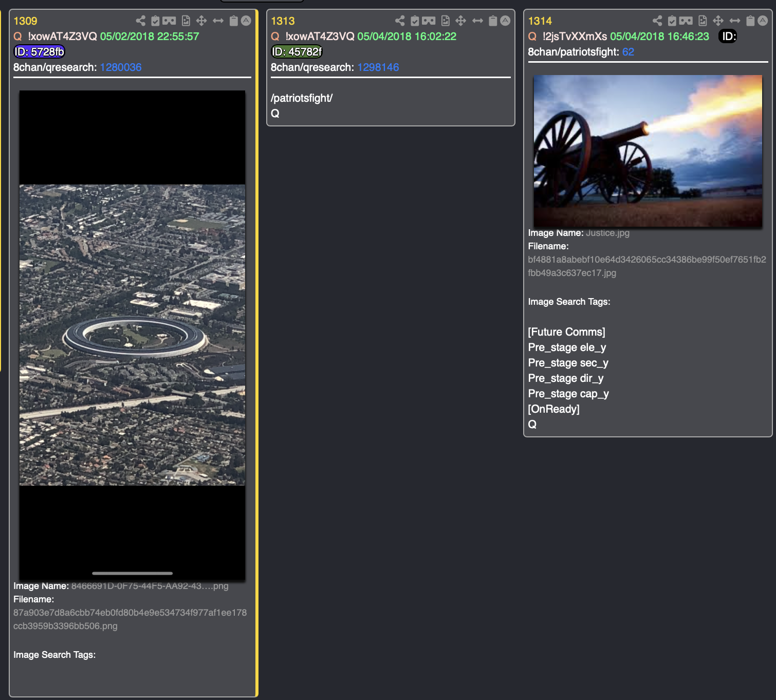Click tripcode !2jsTvXXmXs on post 1314
This screenshot has width=776, height=700.
[575, 36]
